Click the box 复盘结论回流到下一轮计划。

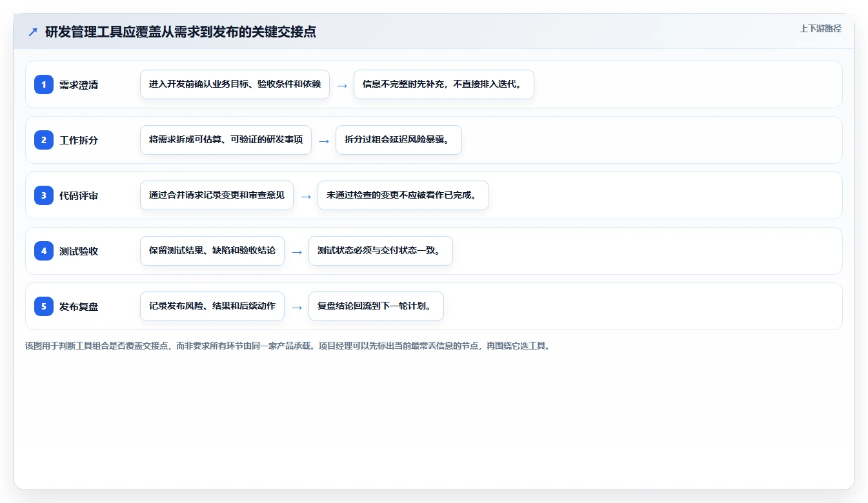click(x=376, y=306)
